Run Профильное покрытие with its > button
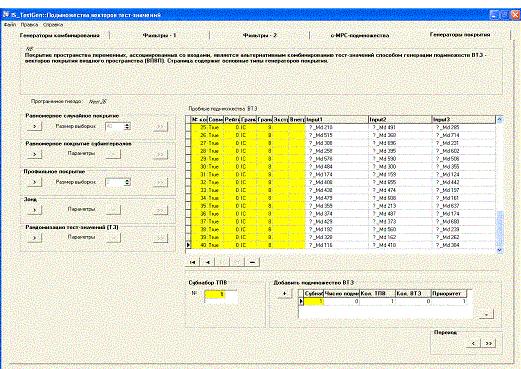 pos(34,182)
